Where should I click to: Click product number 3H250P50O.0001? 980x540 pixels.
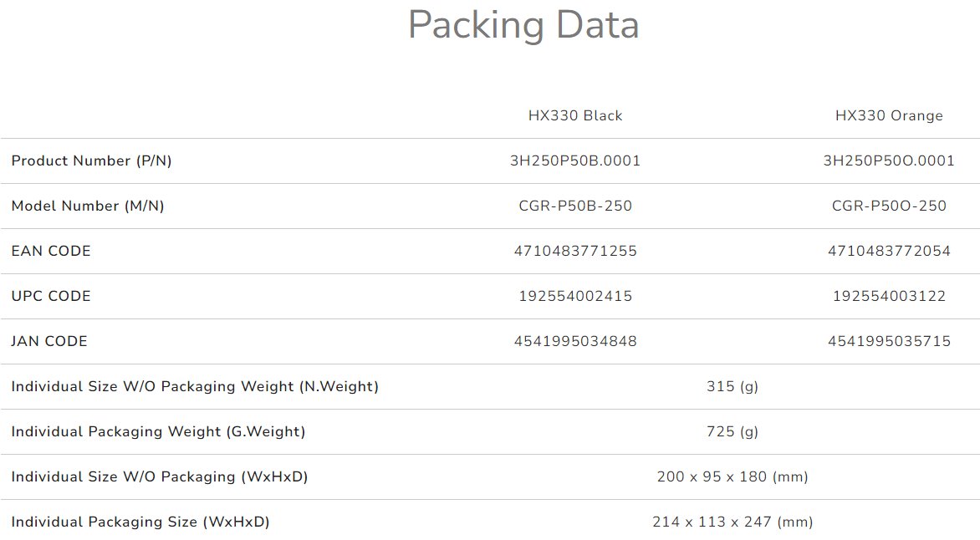[889, 161]
